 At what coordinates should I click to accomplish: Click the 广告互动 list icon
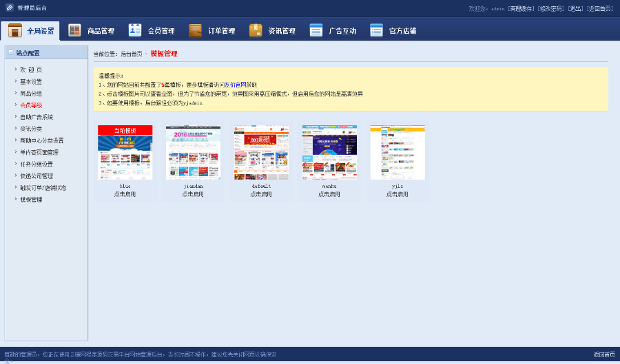316,30
